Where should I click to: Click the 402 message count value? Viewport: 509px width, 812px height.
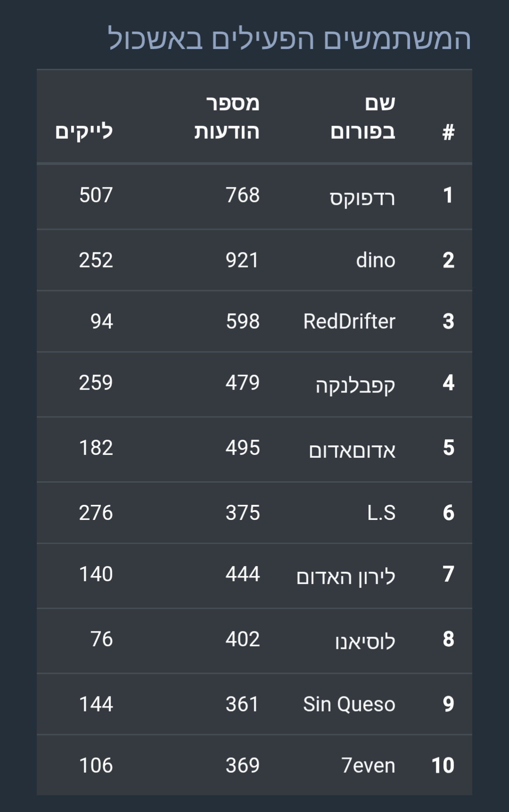click(242, 639)
